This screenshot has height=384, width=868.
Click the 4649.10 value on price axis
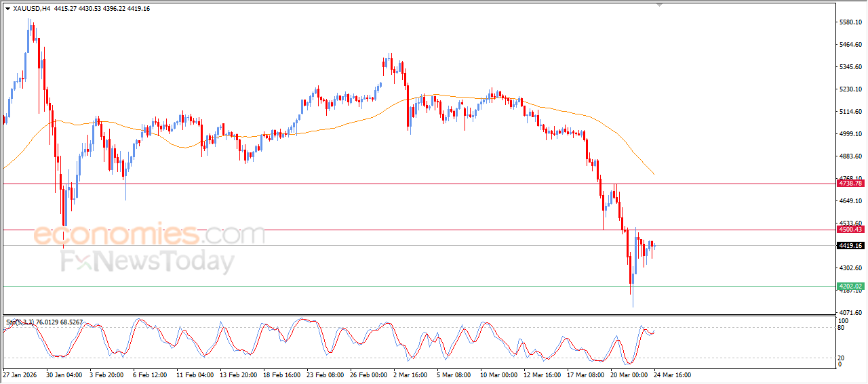click(850, 201)
